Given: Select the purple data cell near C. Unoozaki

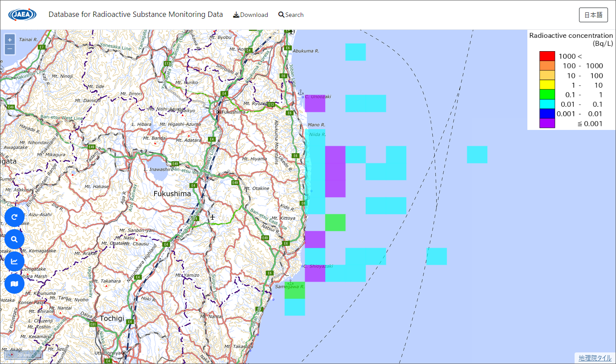Looking at the screenshot, I should tap(315, 104).
